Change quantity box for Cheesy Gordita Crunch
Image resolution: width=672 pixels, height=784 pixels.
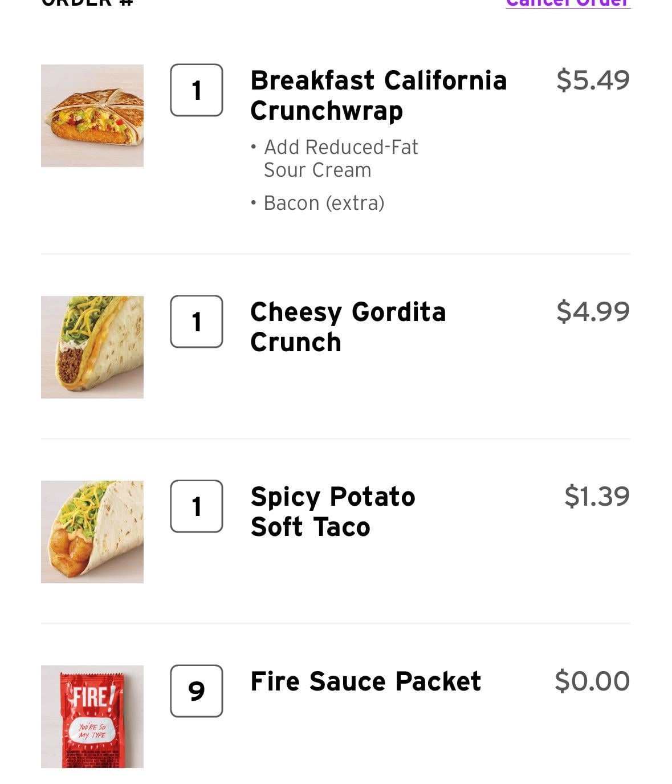pos(197,322)
